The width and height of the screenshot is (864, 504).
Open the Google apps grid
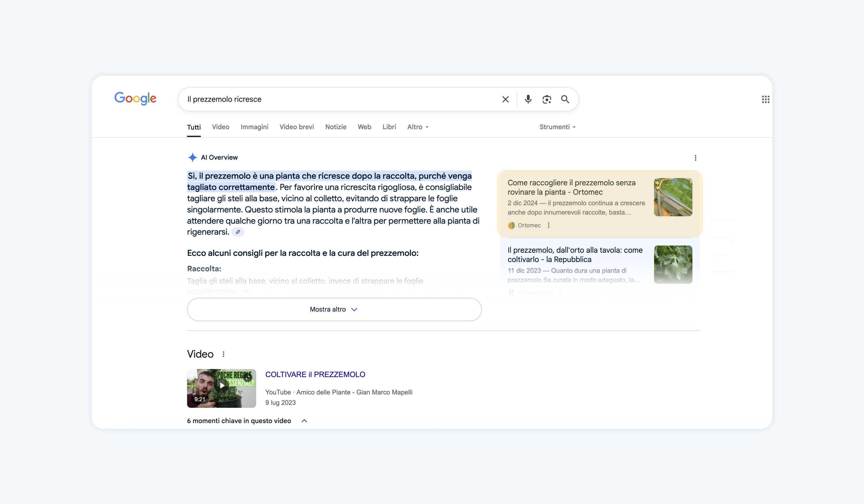pos(766,100)
